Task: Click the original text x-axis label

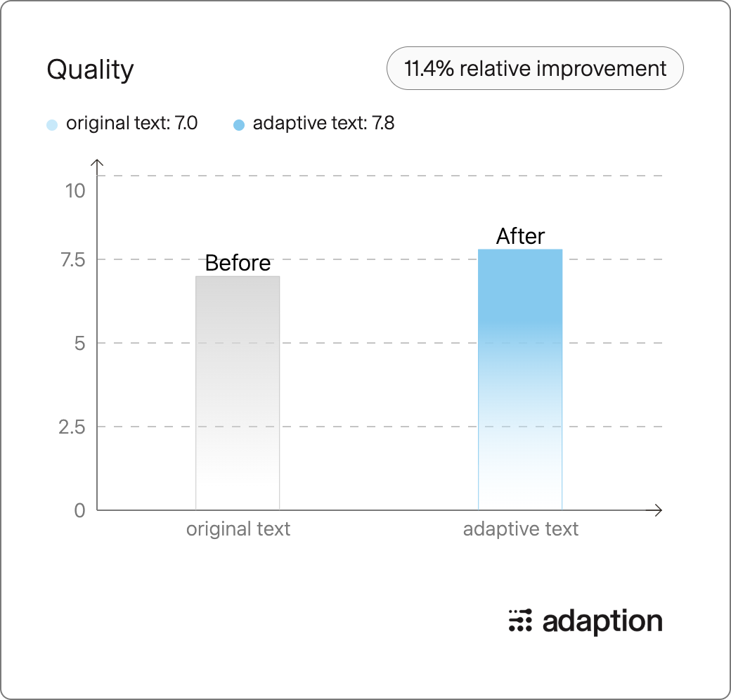Action: tap(238, 529)
